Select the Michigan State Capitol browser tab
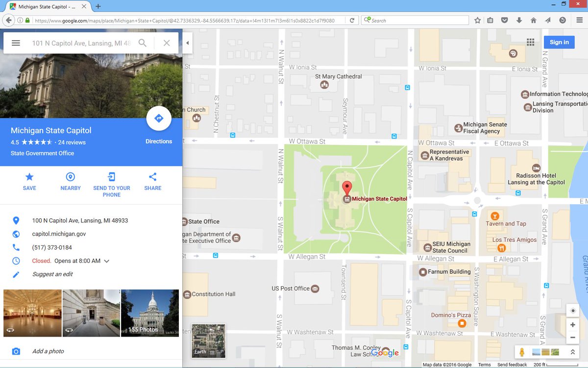 point(47,7)
